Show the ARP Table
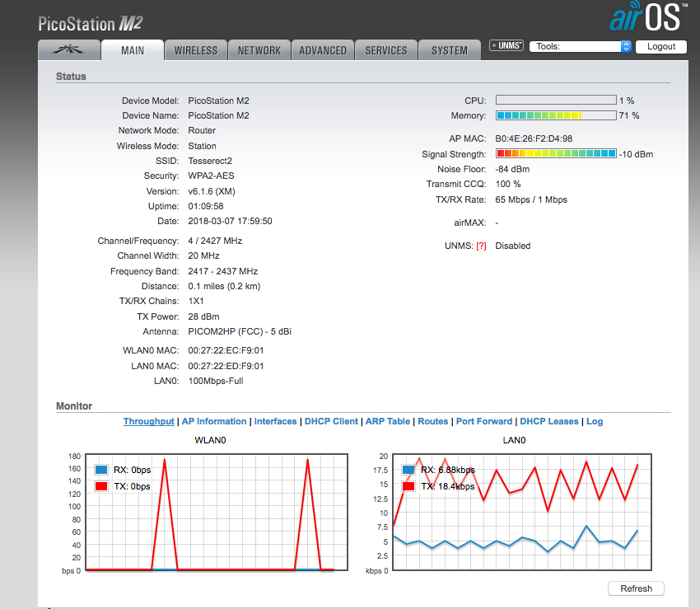This screenshot has height=609, width=700. (388, 421)
